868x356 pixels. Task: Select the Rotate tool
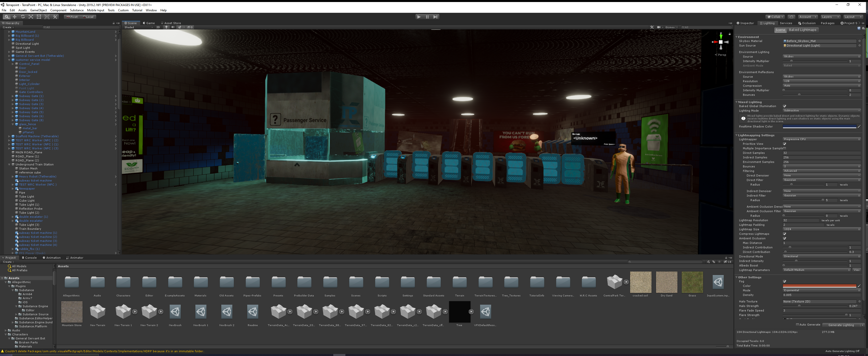(x=23, y=17)
